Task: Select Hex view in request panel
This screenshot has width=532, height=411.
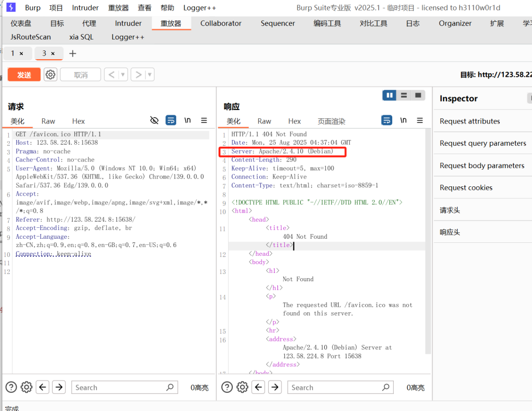Action: click(x=78, y=121)
